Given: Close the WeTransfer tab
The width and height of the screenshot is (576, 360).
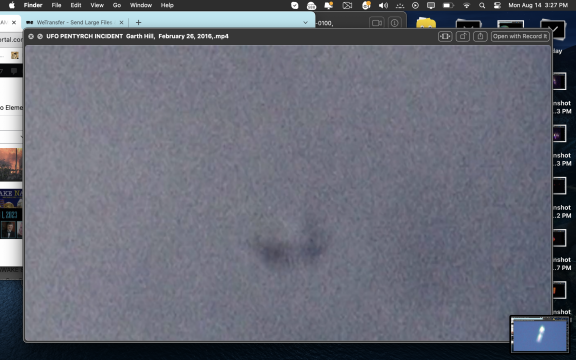Looking at the screenshot, I should click(x=121, y=22).
